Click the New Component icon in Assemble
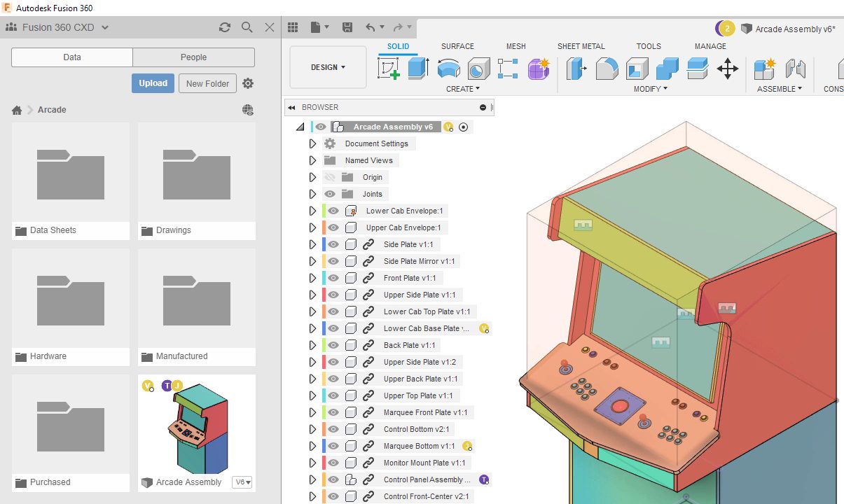844x504 pixels. click(x=764, y=69)
